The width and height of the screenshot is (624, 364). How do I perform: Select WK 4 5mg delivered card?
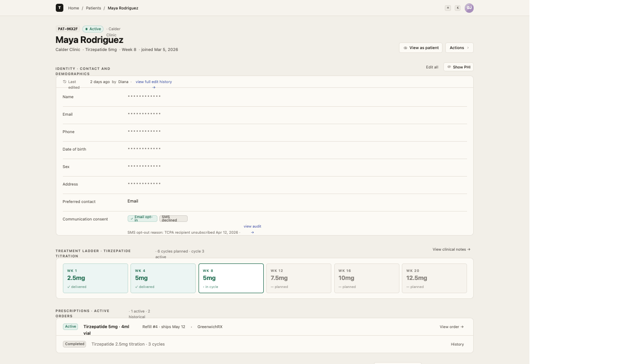[x=163, y=279]
